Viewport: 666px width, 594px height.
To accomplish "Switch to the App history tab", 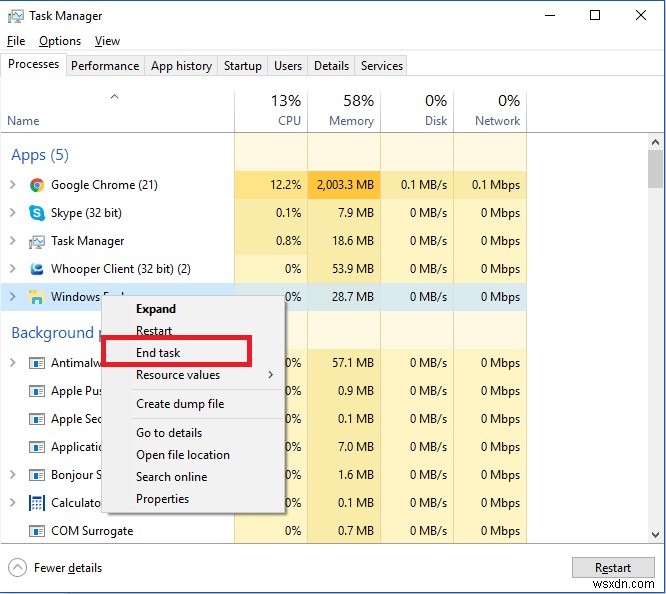I will pos(181,66).
